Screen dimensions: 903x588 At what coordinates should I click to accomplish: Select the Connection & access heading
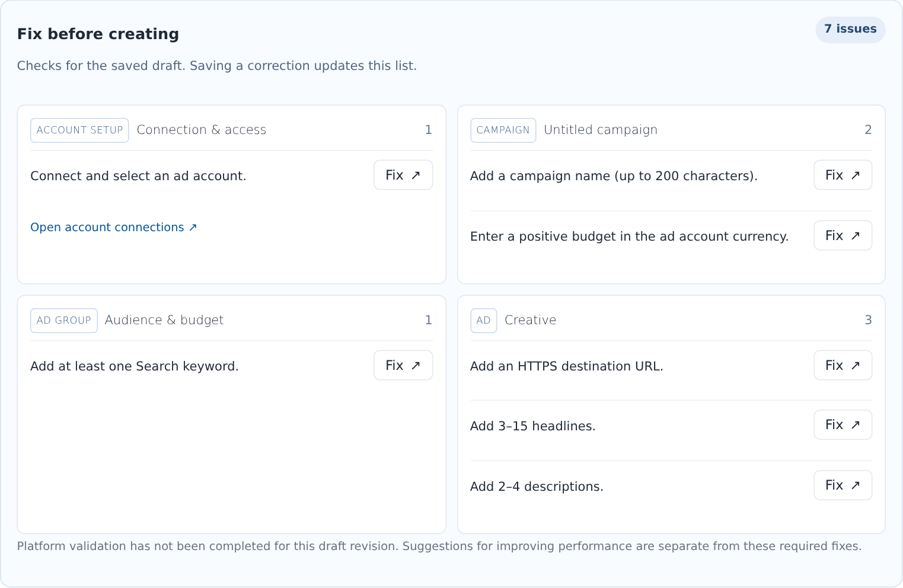[x=202, y=130]
